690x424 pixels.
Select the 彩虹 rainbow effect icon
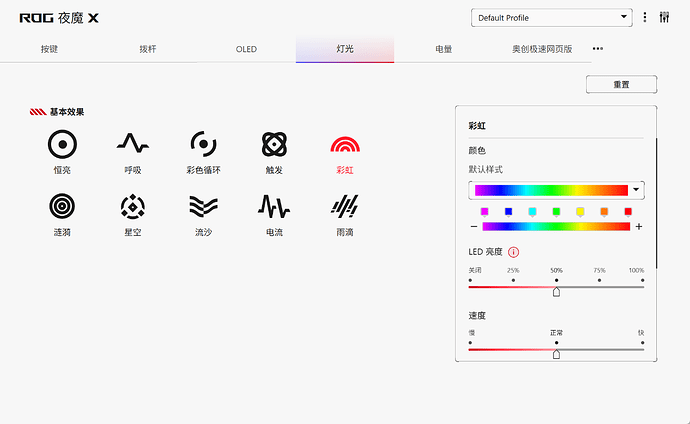coord(344,145)
